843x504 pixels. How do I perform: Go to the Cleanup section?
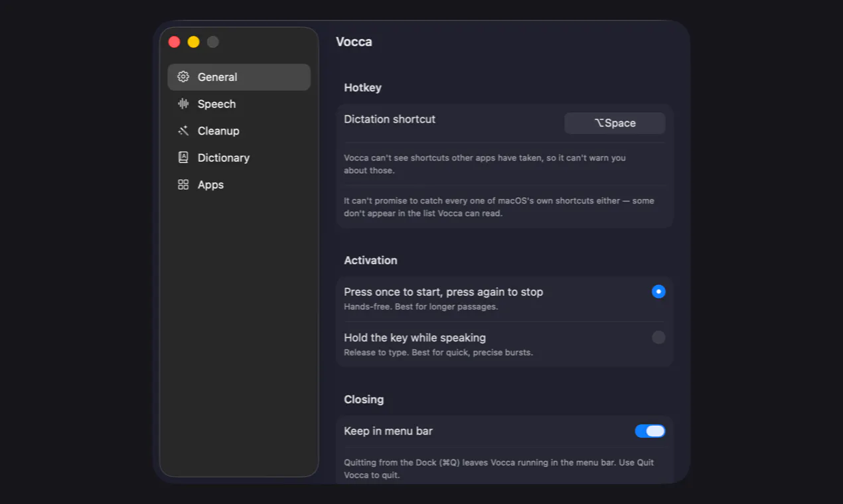point(239,131)
